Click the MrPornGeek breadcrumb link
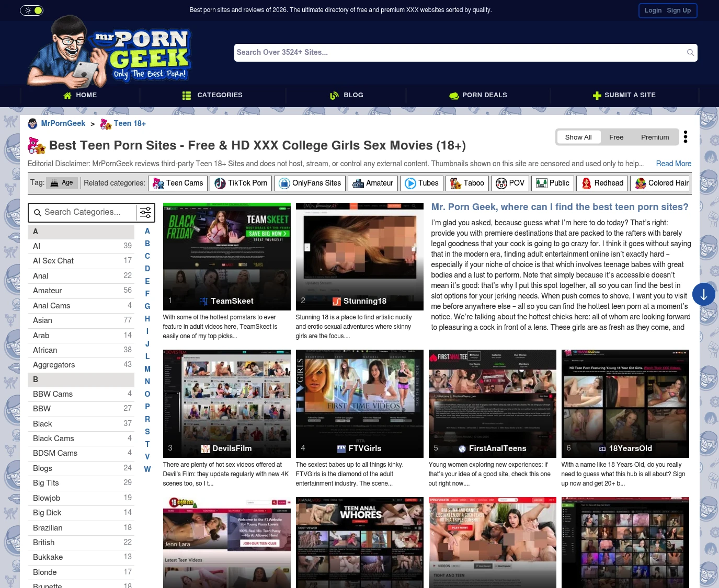719x588 pixels. (63, 123)
